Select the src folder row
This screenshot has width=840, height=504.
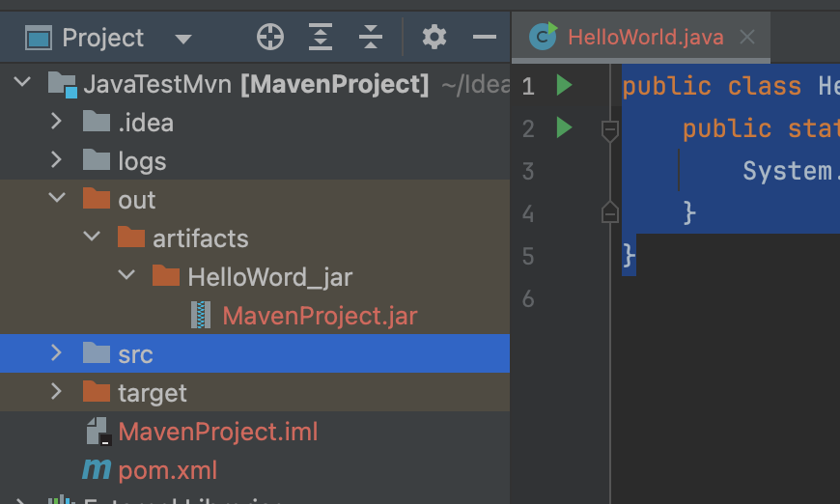(255, 353)
